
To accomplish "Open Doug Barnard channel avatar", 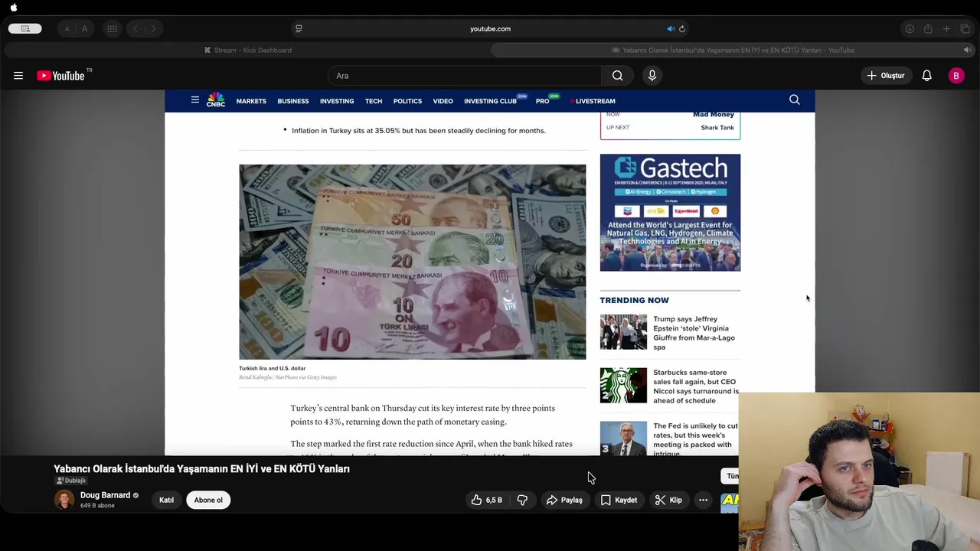I will (x=64, y=500).
